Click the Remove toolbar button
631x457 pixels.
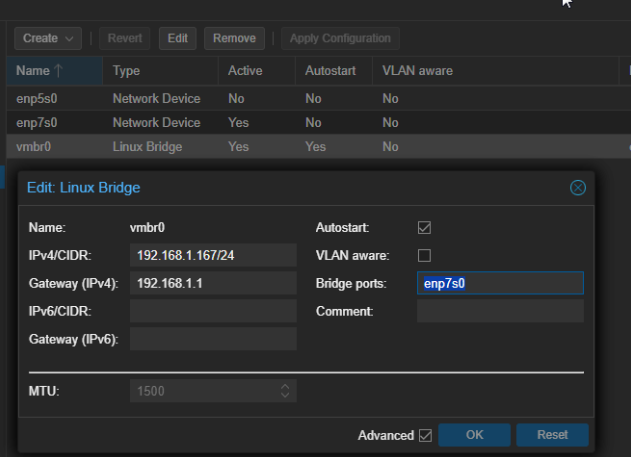[234, 38]
